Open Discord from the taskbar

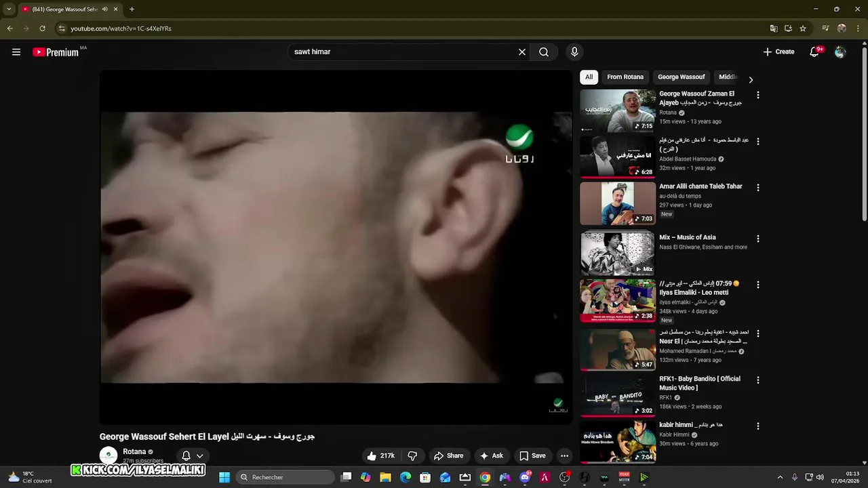[x=525, y=477]
